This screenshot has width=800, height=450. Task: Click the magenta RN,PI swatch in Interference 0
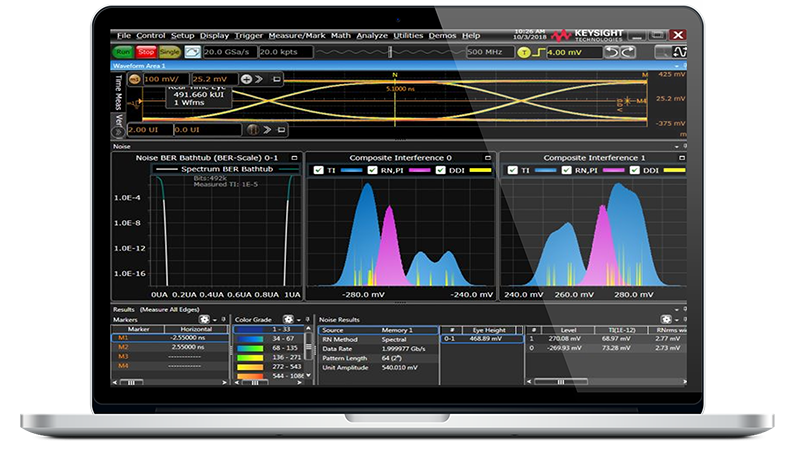click(x=419, y=170)
